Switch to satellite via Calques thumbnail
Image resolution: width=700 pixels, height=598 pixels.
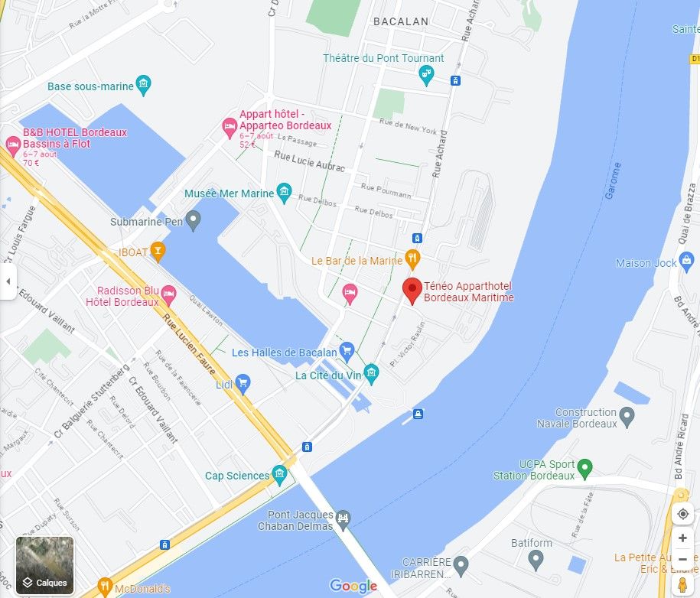pos(44,565)
